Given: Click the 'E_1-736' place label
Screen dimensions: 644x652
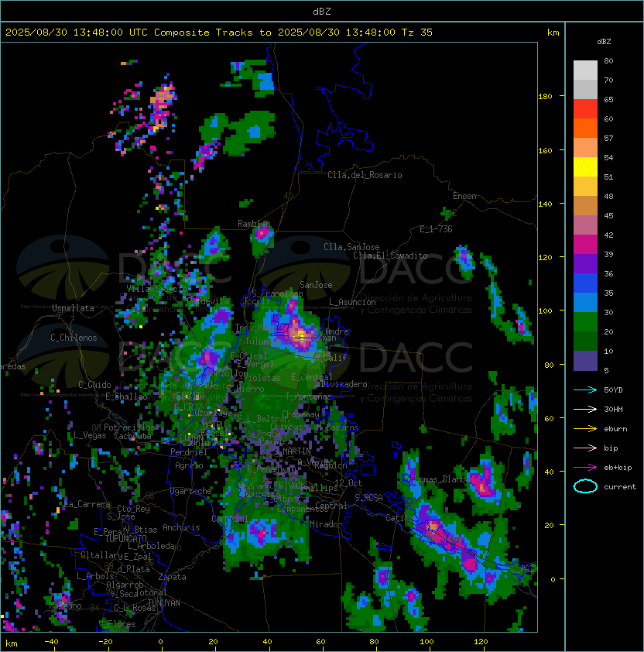Looking at the screenshot, I should 436,229.
